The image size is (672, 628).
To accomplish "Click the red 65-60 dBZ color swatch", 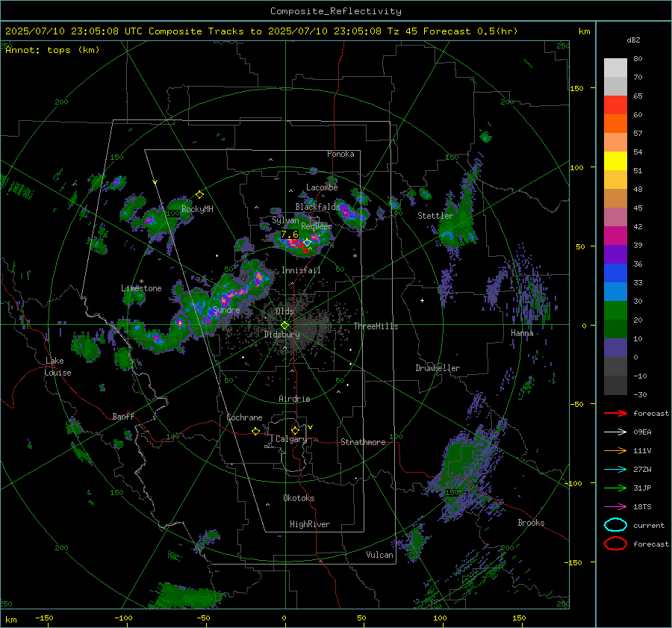I will point(615,105).
